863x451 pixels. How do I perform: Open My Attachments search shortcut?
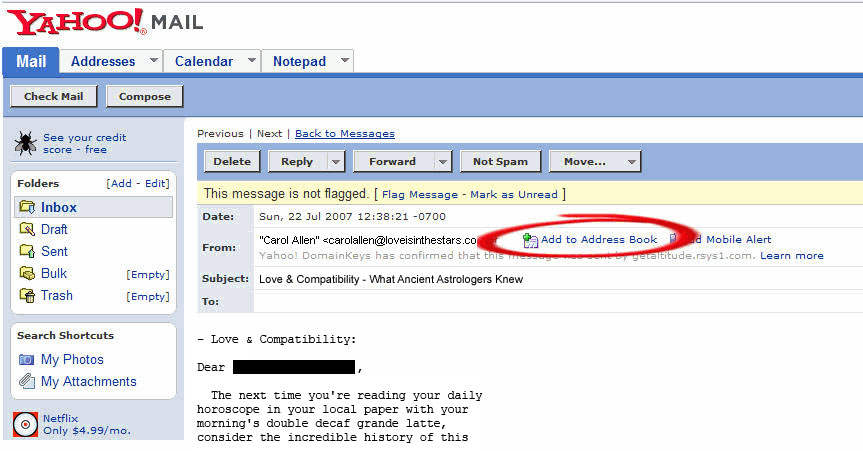point(89,382)
